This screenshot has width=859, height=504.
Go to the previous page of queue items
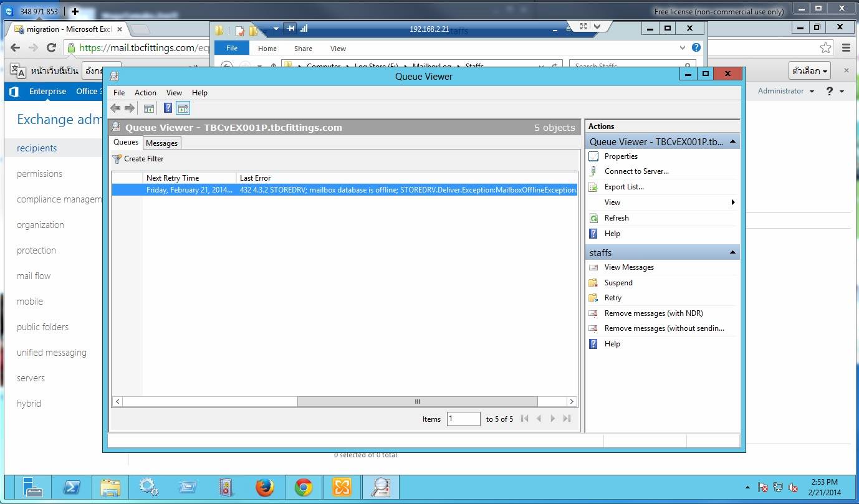[x=539, y=419]
